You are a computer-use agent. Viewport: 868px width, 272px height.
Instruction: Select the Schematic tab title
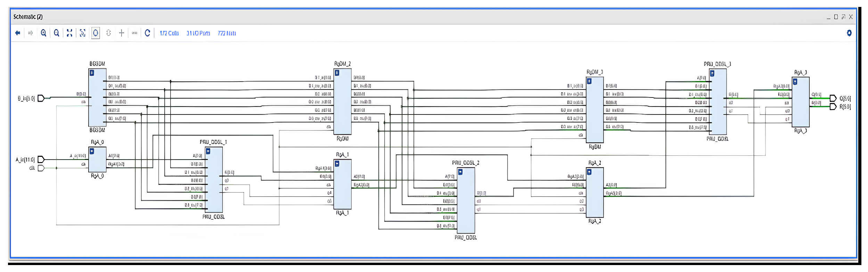[28, 17]
